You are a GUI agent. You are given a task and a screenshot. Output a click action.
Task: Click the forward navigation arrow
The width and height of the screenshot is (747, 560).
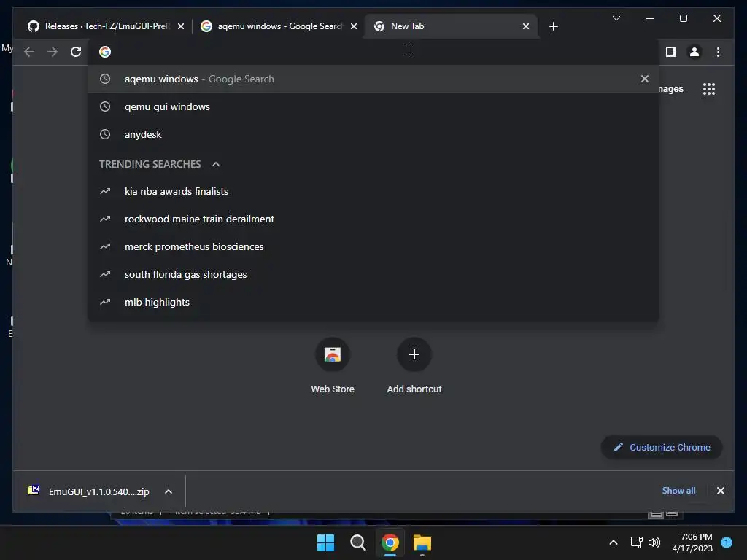(53, 52)
